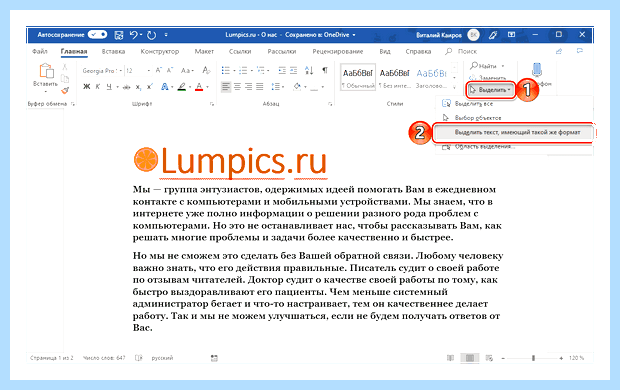Toggle strikethrough formatting
Viewport: 620px width, 390px height.
click(x=127, y=87)
